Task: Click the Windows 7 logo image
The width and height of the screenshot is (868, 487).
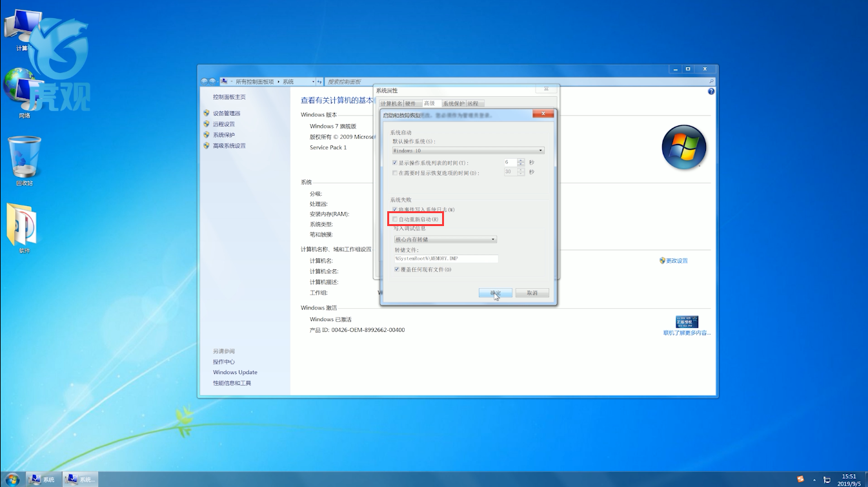Action: pyautogui.click(x=684, y=148)
